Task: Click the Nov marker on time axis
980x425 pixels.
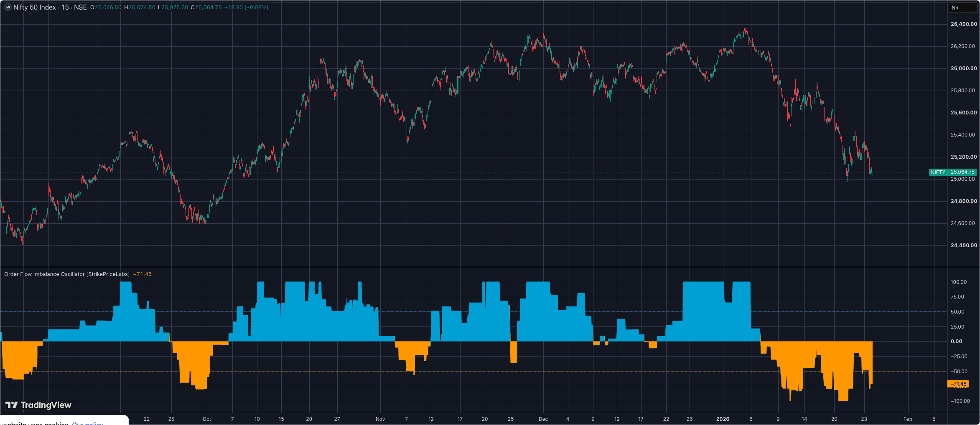Action: point(380,419)
